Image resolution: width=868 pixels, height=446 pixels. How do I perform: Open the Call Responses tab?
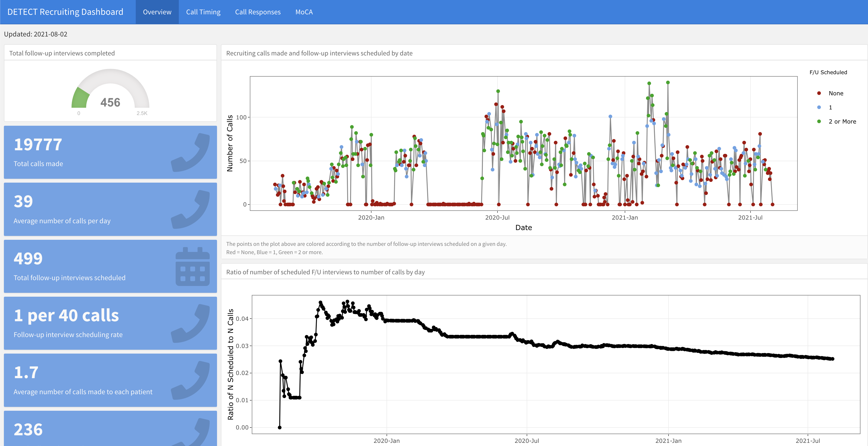[x=258, y=12]
